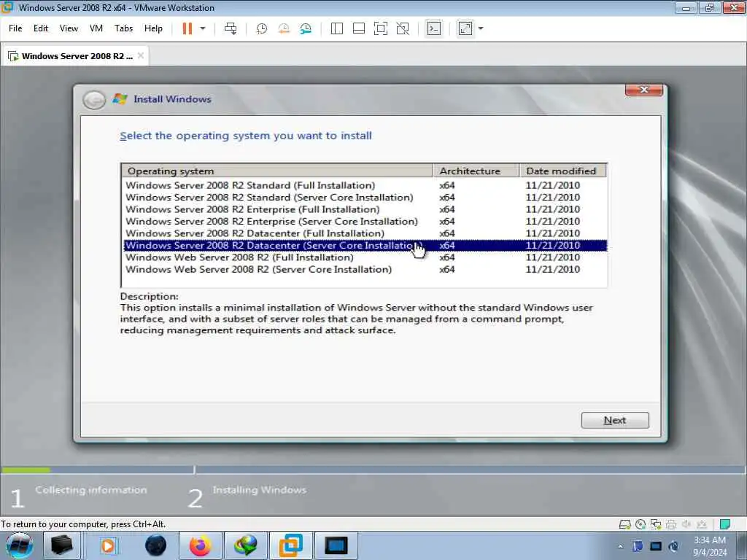Expand the stretch display dropdown arrow
This screenshot has height=560, width=747.
tap(481, 28)
